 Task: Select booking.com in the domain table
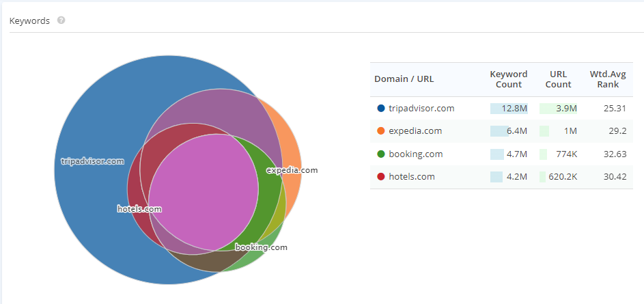[416, 154]
